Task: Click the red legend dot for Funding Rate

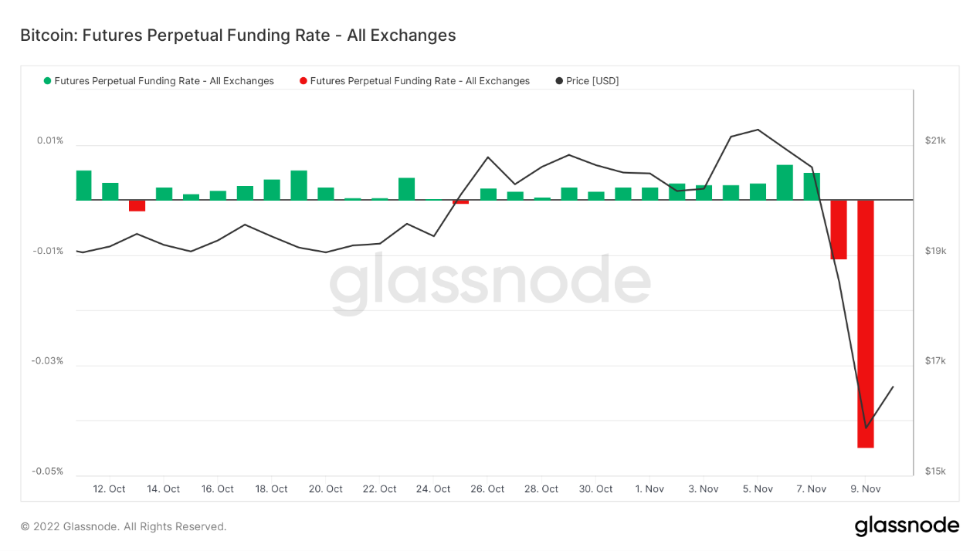Action: pos(303,81)
